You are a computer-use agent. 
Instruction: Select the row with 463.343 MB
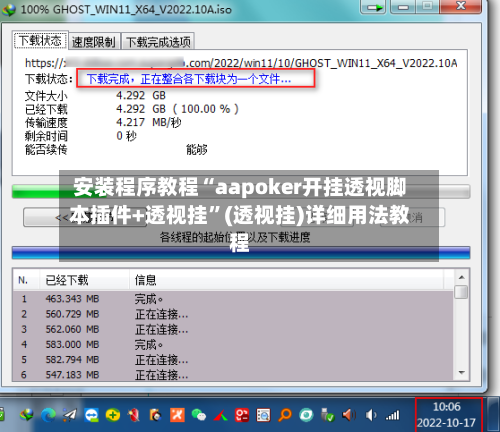pyautogui.click(x=233, y=299)
